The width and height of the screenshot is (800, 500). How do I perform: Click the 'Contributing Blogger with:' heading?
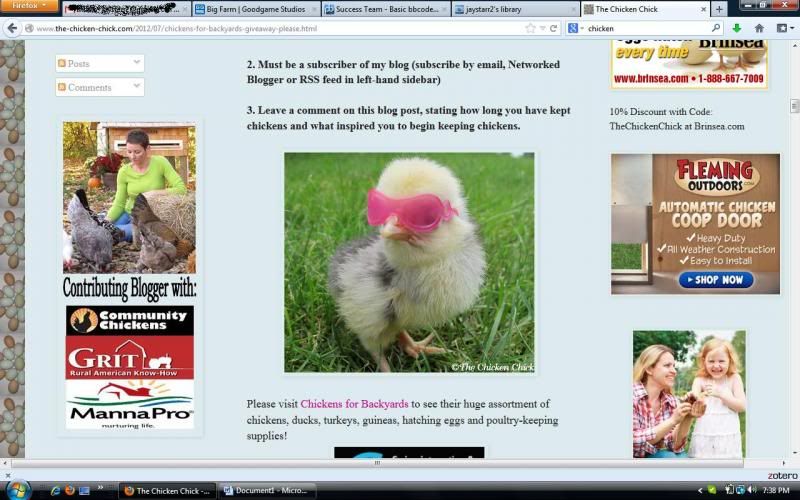130,288
